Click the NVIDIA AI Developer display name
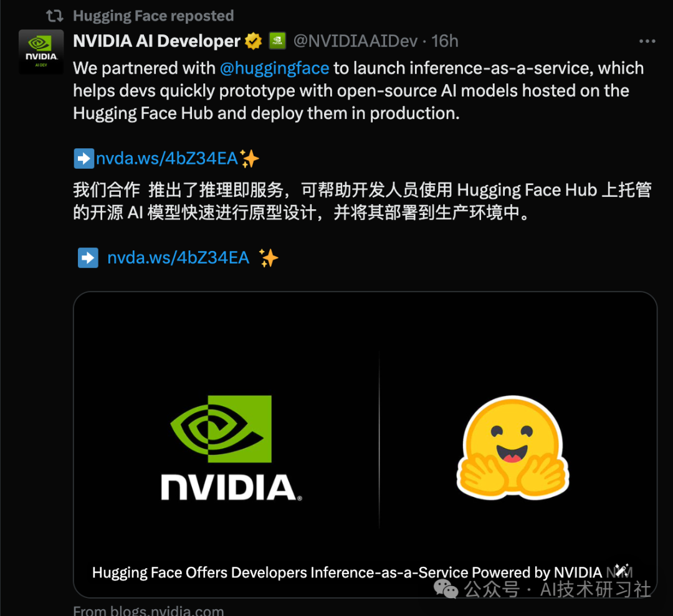The height and width of the screenshot is (616, 673). (x=156, y=41)
